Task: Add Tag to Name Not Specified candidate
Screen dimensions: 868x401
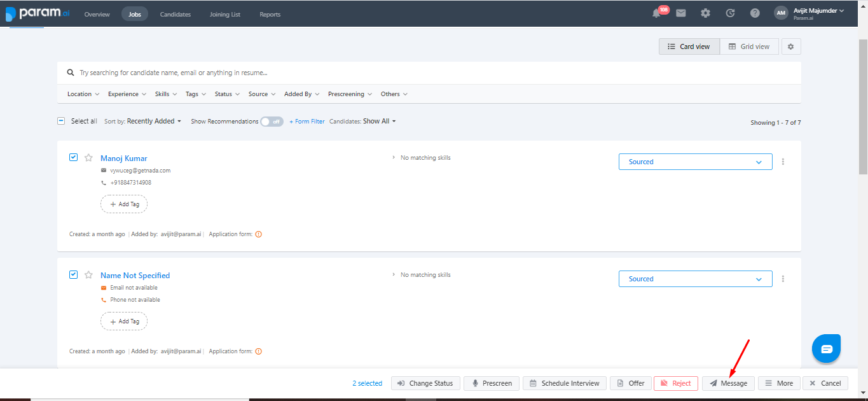Action: click(124, 321)
